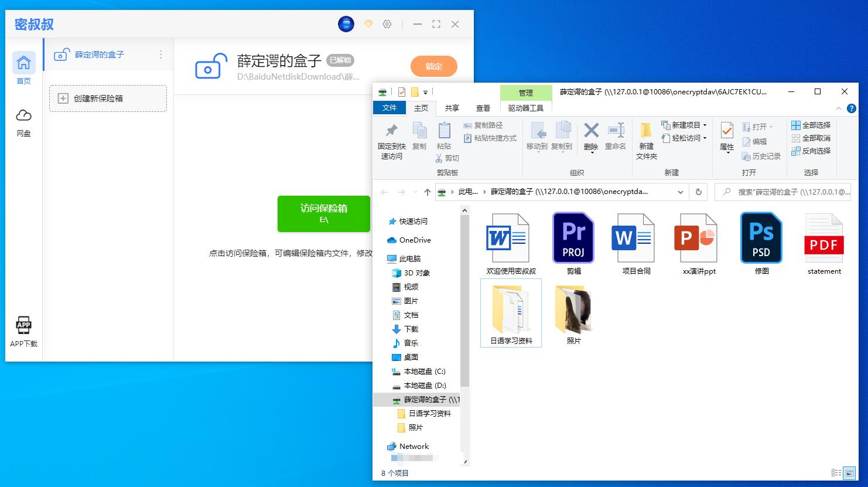This screenshot has width=868, height=487.
Task: Click the 删除 delete icon in ribbon
Action: tap(591, 131)
